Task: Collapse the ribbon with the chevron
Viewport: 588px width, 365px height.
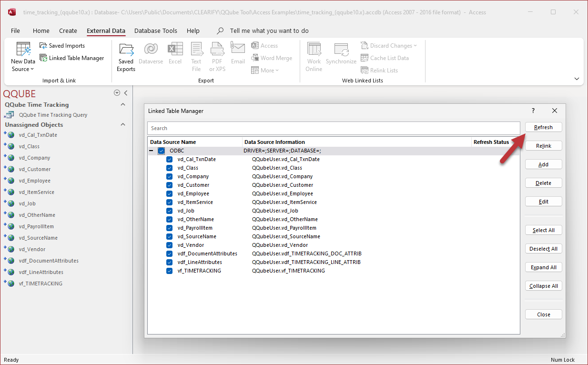Action: point(577,79)
